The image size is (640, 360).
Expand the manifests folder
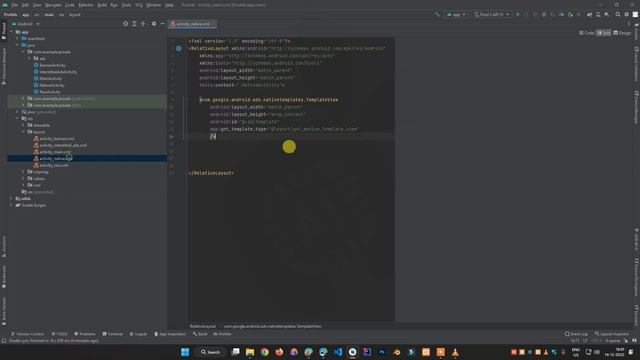point(18,38)
